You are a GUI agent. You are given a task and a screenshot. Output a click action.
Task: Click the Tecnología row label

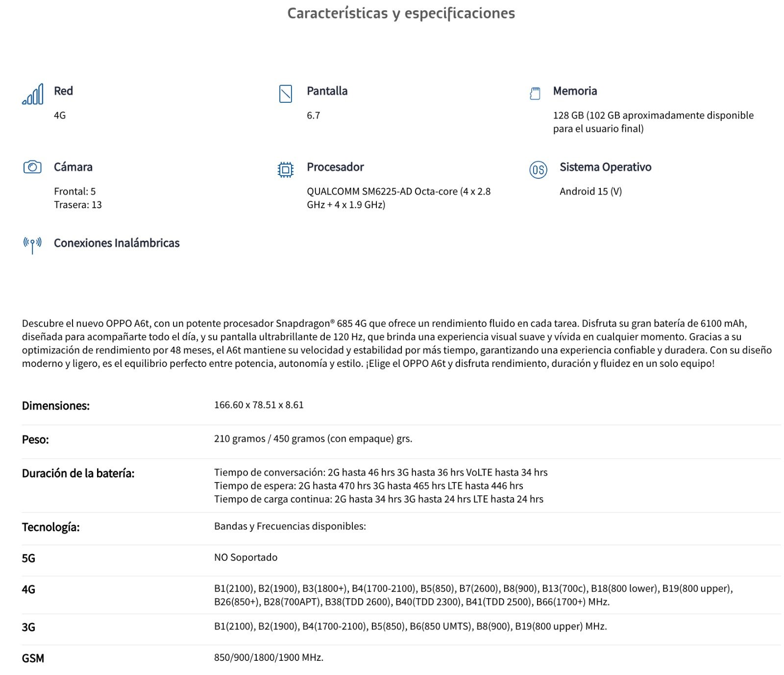(x=50, y=527)
